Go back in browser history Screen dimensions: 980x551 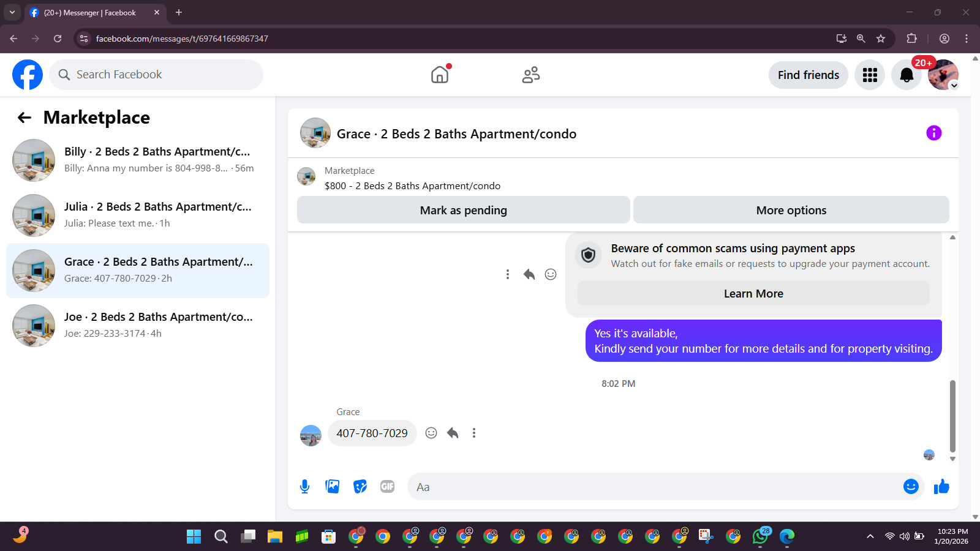click(13, 39)
